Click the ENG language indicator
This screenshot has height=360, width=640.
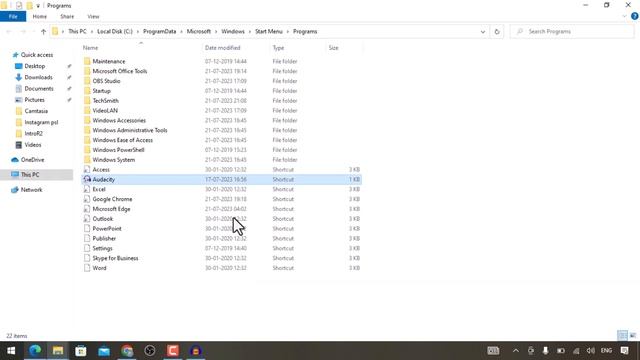[x=607, y=351]
